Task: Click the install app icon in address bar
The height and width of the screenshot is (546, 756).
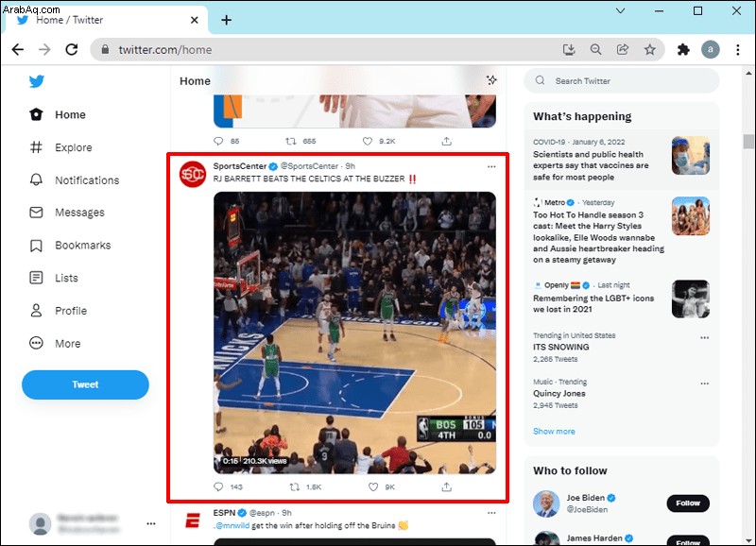Action: coord(569,49)
